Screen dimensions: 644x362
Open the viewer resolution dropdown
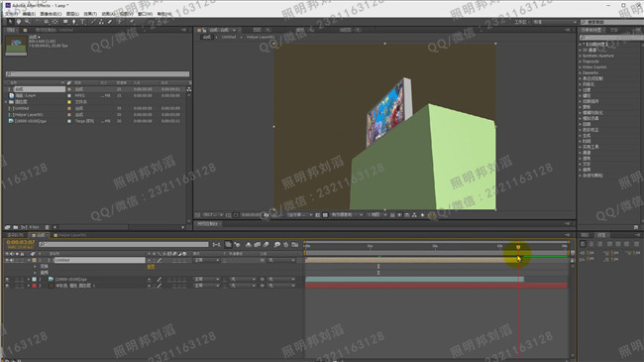[x=300, y=215]
